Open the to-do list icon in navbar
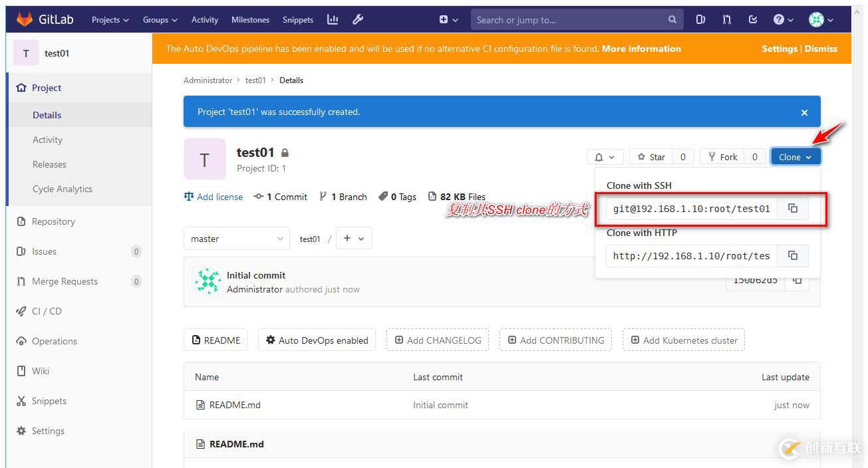The height and width of the screenshot is (468, 868). 753,20
